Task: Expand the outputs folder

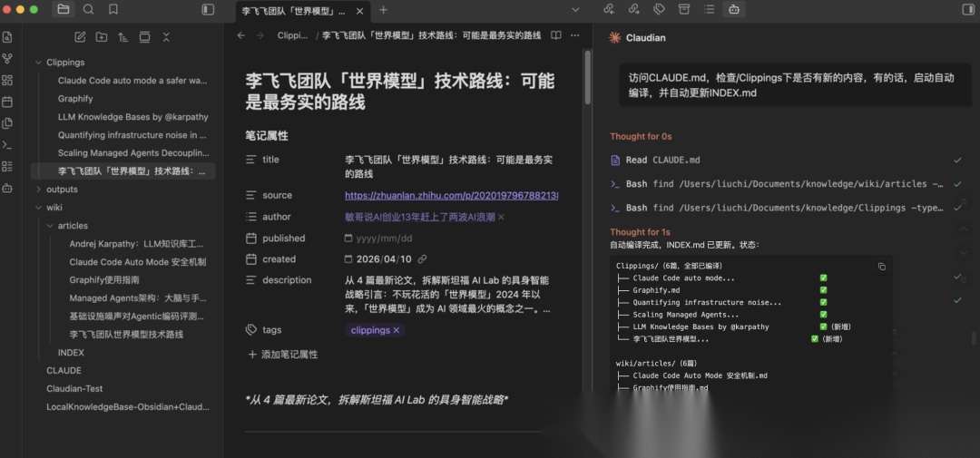Action: point(39,190)
